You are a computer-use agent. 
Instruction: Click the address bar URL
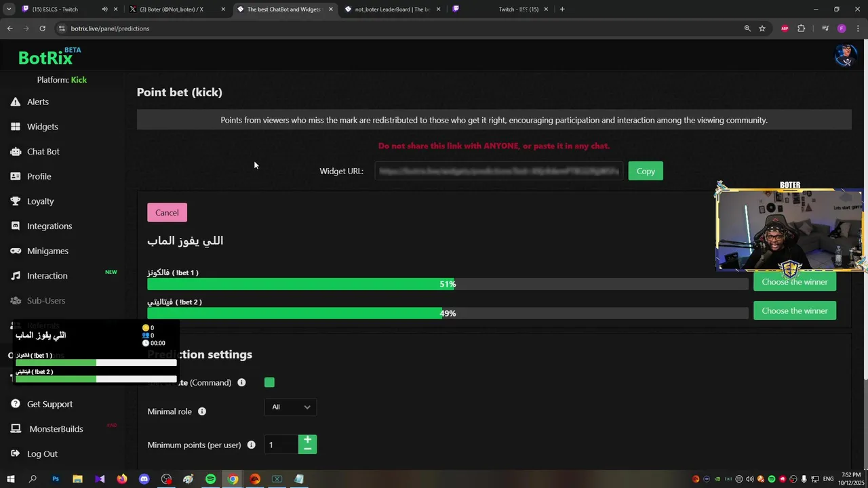110,28
